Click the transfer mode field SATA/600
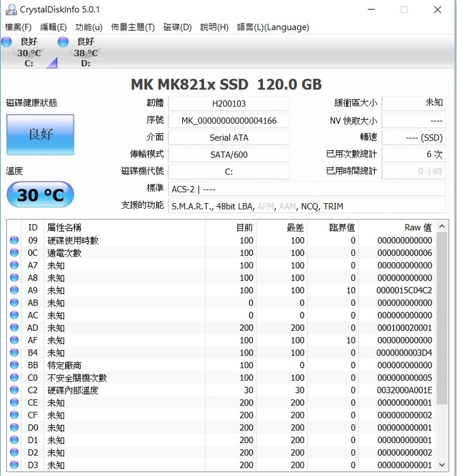Screen dimensions: 457x476 point(229,154)
